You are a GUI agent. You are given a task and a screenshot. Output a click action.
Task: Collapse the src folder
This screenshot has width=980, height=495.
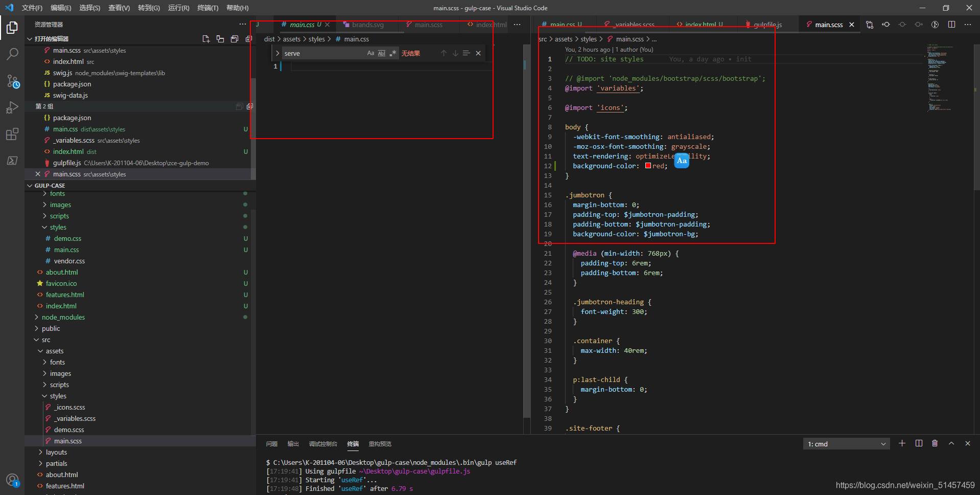pos(36,340)
